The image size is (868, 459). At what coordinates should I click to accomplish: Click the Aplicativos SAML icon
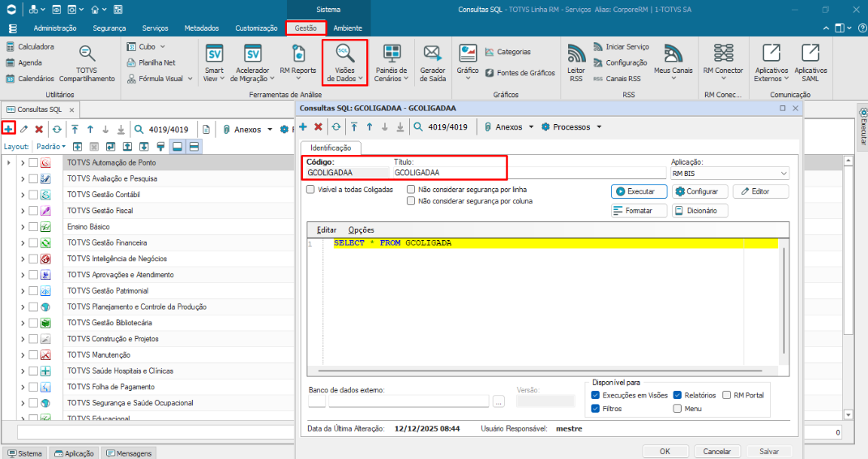pos(810,62)
